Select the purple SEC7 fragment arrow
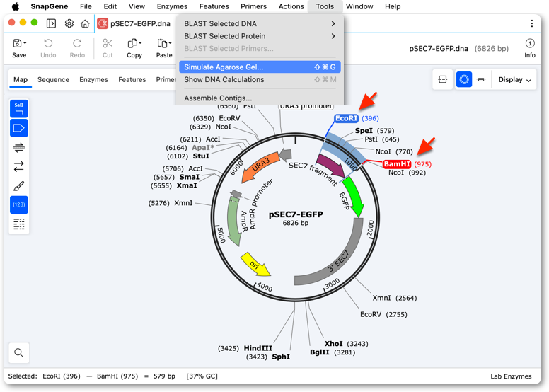The height and width of the screenshot is (392, 549). click(x=330, y=166)
